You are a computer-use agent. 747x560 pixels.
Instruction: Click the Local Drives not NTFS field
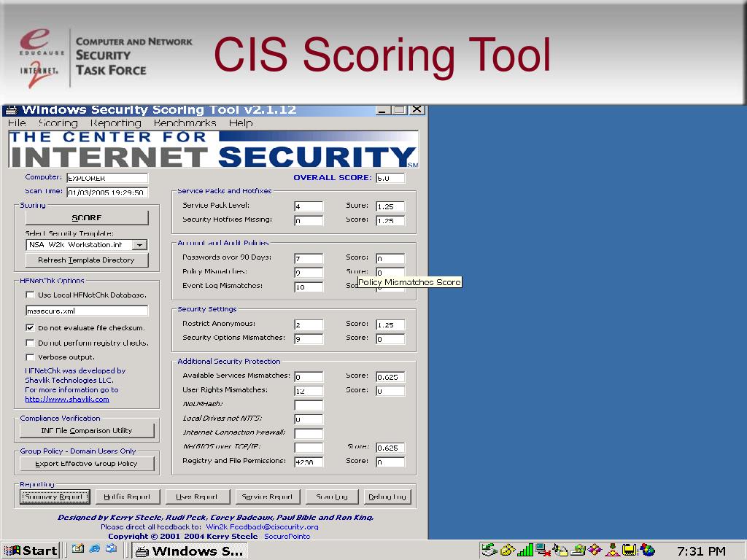(x=309, y=419)
